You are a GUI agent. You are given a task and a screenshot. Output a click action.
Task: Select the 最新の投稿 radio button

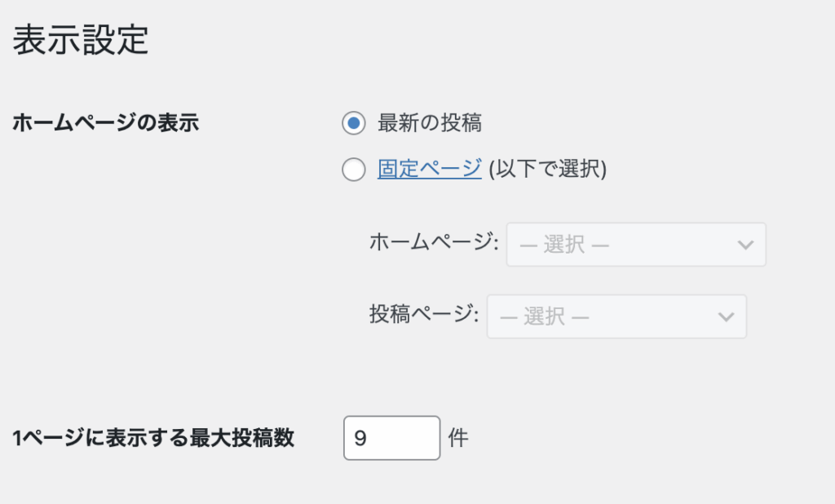click(x=353, y=124)
